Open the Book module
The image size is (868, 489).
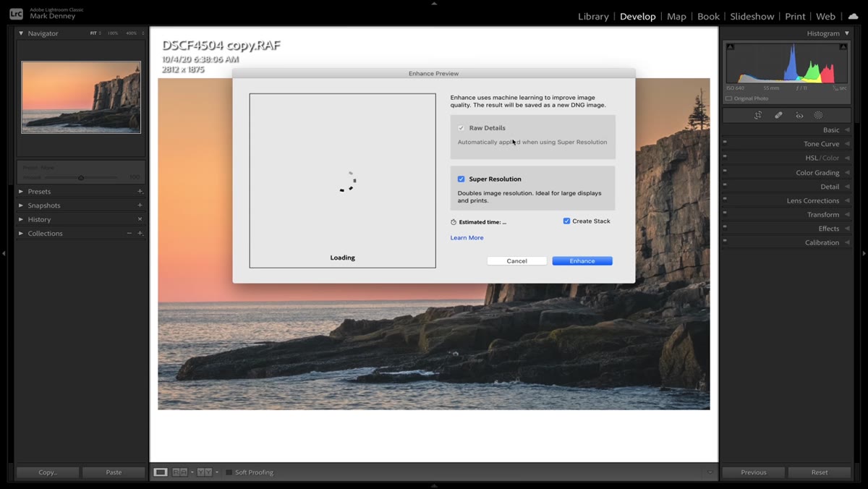click(x=708, y=16)
